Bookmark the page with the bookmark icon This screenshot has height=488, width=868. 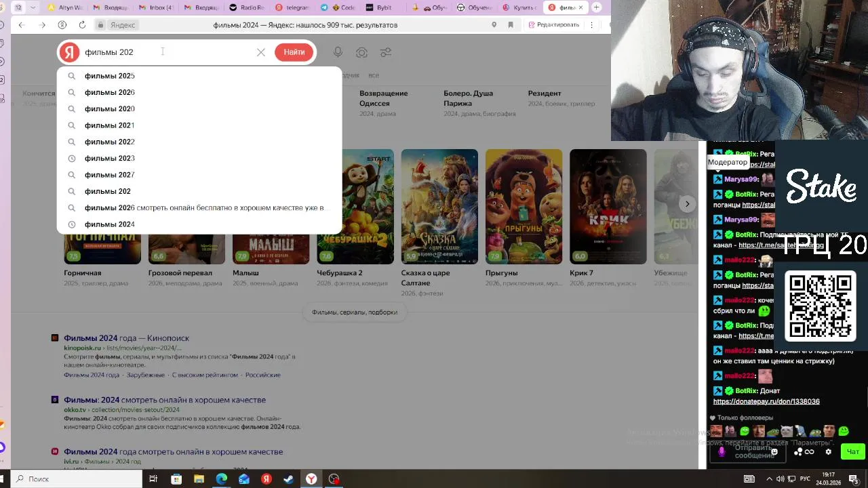point(511,25)
